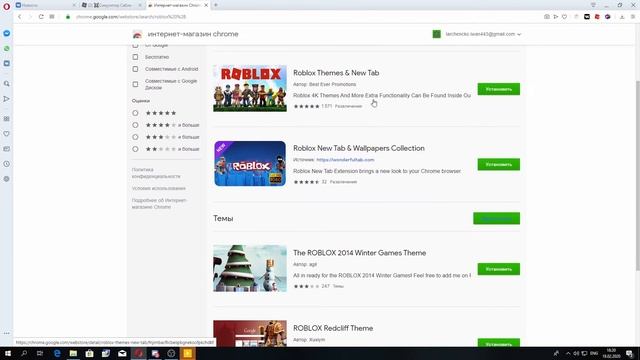Select two stars and more rating
The height and width of the screenshot is (360, 640).
point(135,149)
